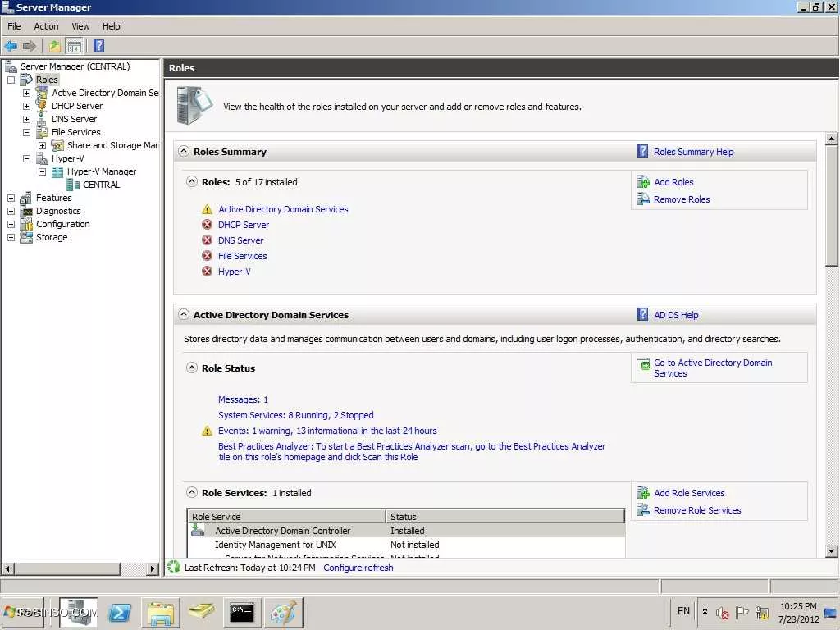Open the Roles Summary Help link
840x630 pixels.
(693, 152)
